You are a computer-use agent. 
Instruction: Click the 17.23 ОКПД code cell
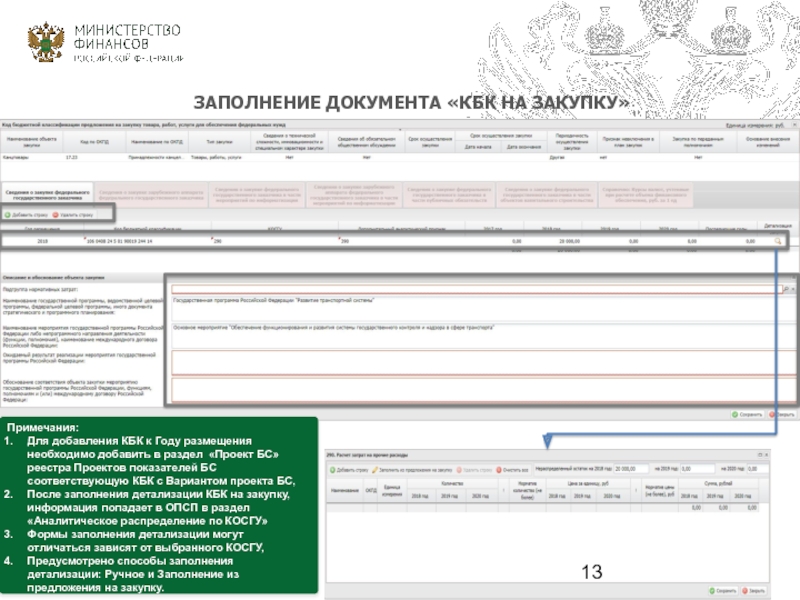94,157
